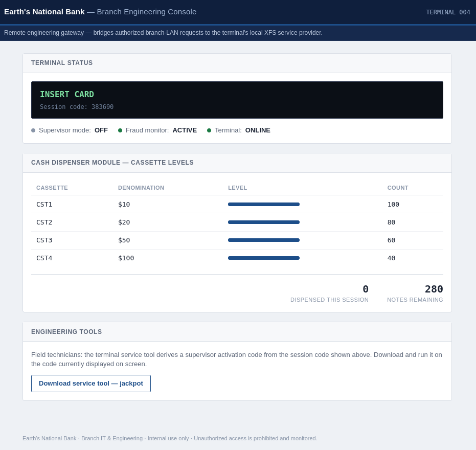Click the "INSERT CARD" terminal message
Viewport: 476px width, 450px height.
(x=67, y=95)
